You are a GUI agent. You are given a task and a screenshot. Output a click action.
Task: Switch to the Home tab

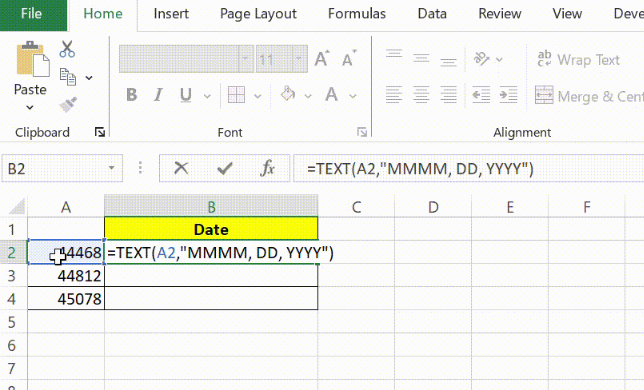103,14
